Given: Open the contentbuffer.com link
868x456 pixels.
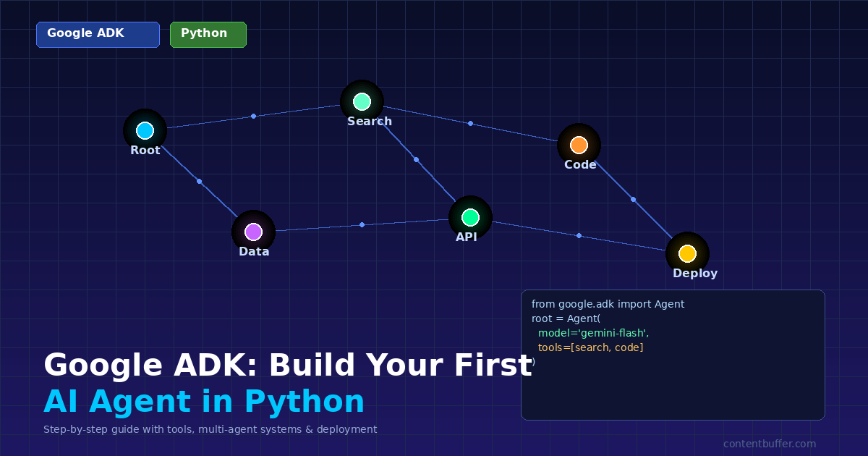Looking at the screenshot, I should point(769,444).
